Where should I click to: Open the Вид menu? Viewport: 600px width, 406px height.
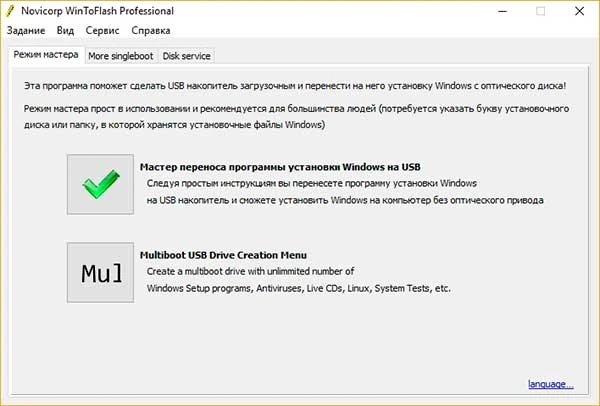pos(65,31)
